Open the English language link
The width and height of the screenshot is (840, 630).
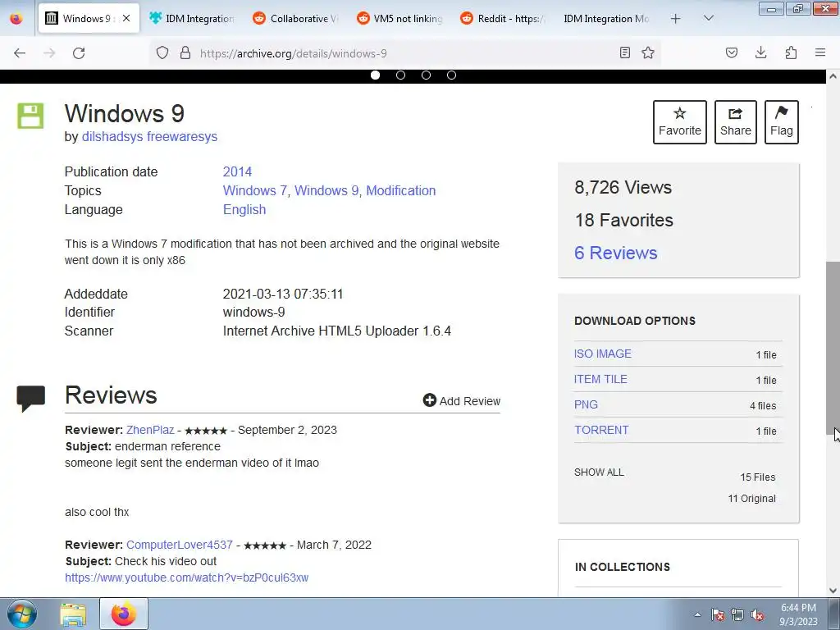coord(244,209)
